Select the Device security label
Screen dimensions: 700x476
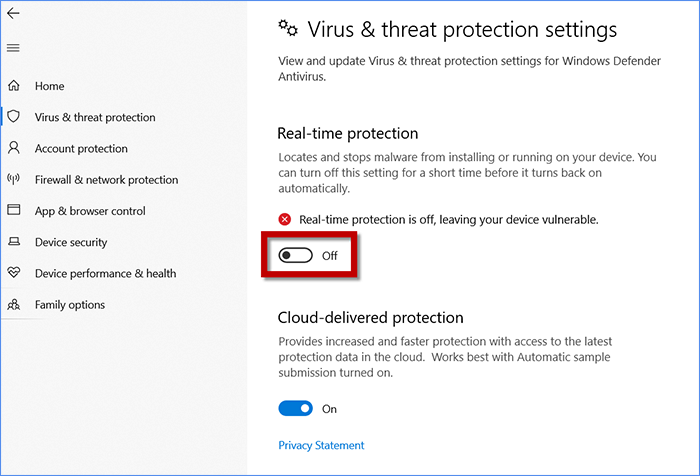71,242
